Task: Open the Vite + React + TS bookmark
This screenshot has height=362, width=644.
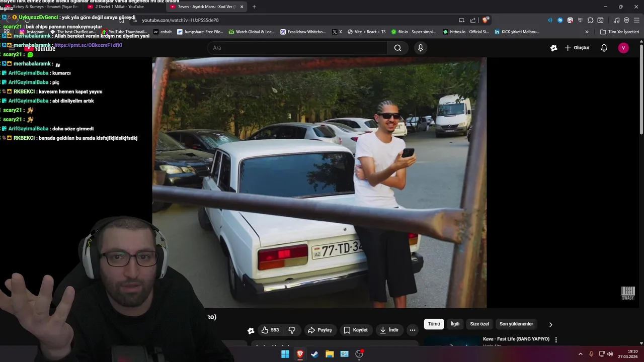Action: pos(366,32)
